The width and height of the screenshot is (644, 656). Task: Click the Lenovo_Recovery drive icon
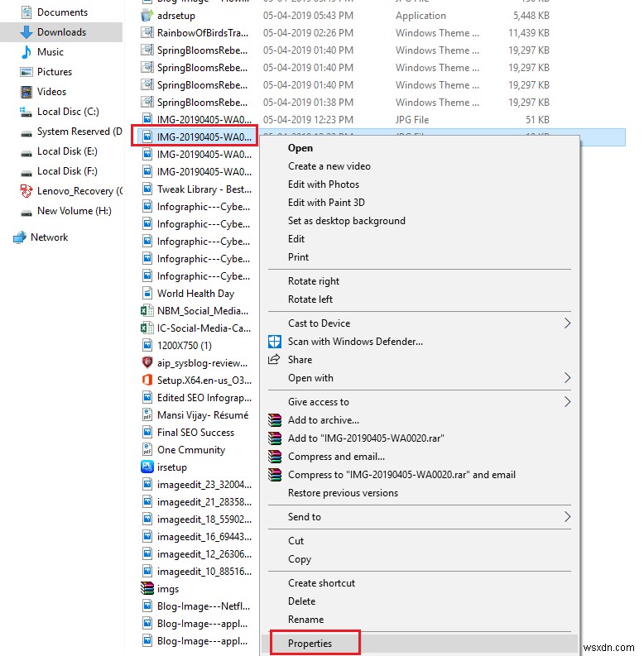26,191
